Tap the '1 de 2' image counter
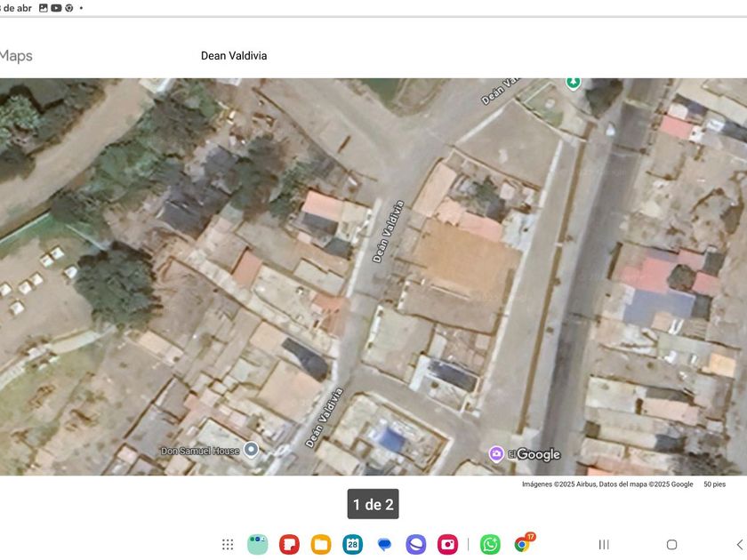This screenshot has height=560, width=747. [x=373, y=505]
